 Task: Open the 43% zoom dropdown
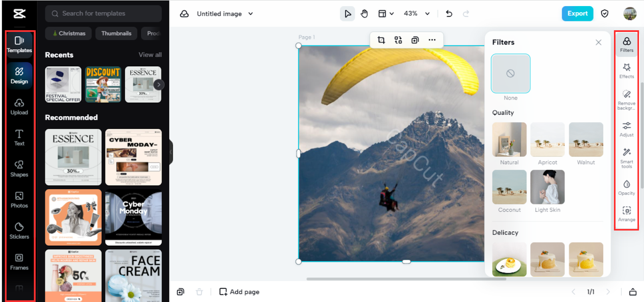pos(417,14)
